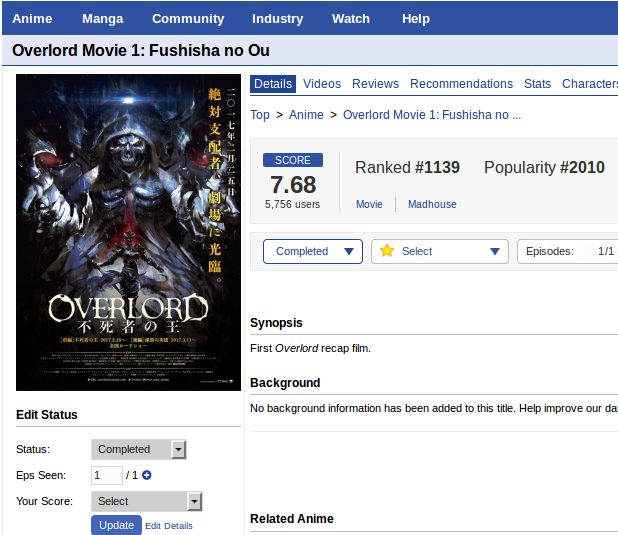Click the Update button
The width and height of the screenshot is (618, 535).
(x=116, y=525)
